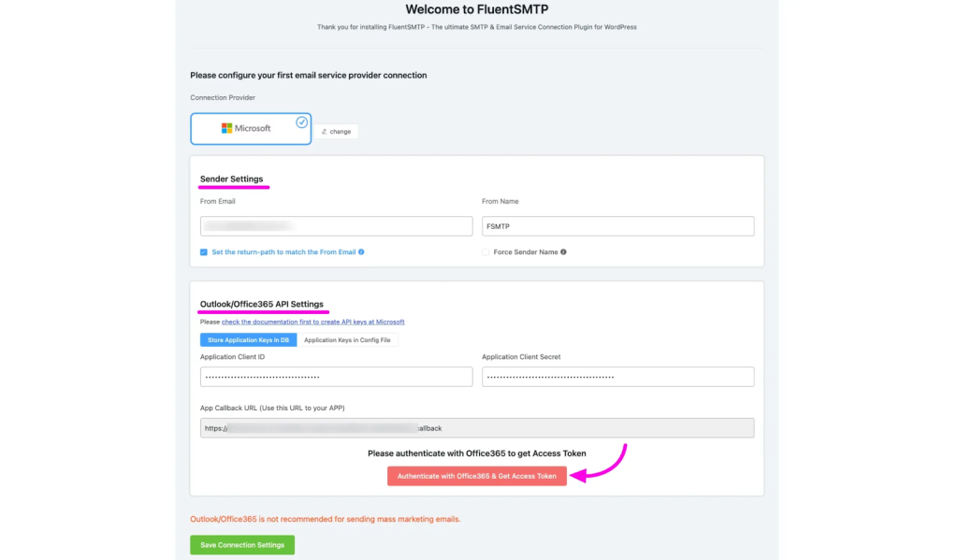Switch to Application Keys in Config File
The image size is (958, 560).
click(x=347, y=340)
